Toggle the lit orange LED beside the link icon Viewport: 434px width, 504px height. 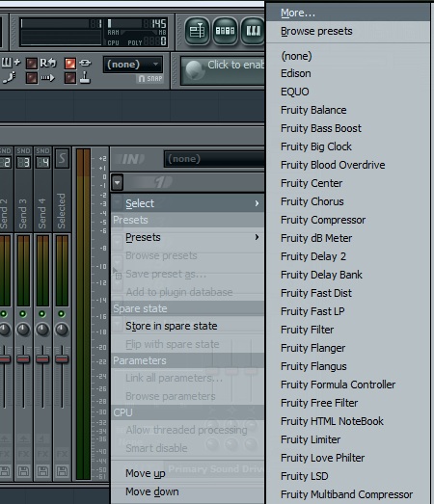pos(70,64)
